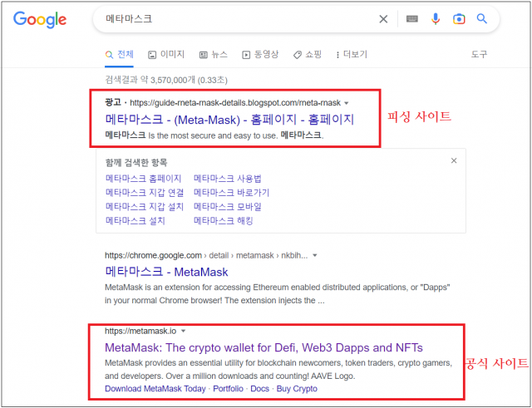Start voice search with microphone icon
This screenshot has width=532, height=408.
(x=435, y=19)
